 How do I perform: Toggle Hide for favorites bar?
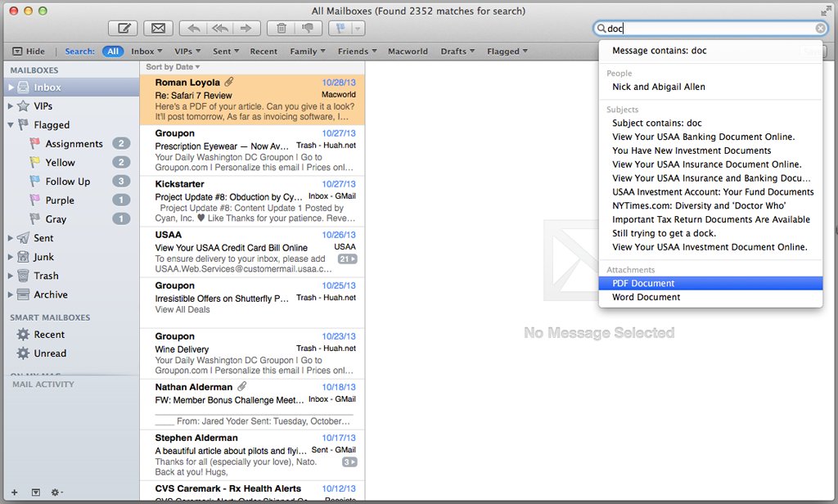[x=29, y=50]
